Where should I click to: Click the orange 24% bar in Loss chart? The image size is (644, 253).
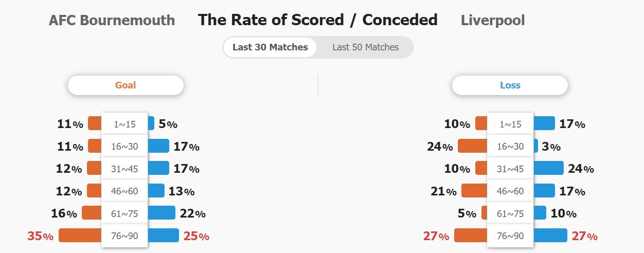point(472,146)
